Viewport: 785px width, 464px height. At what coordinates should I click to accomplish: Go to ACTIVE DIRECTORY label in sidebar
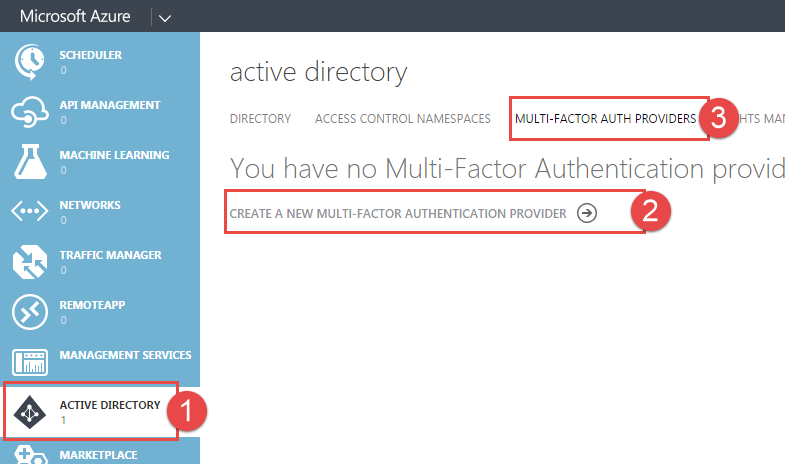[x=110, y=405]
